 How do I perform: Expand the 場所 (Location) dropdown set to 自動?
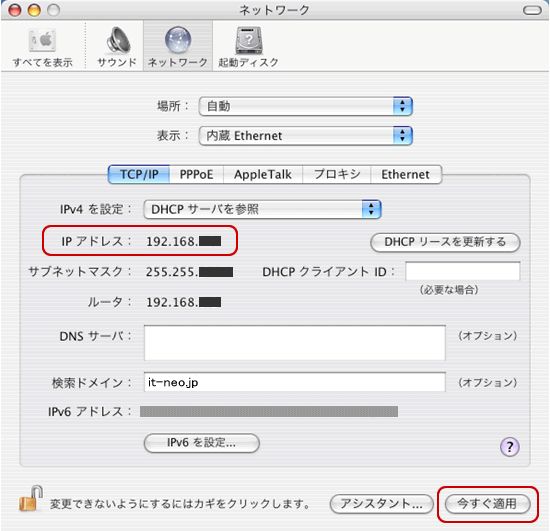[306, 106]
